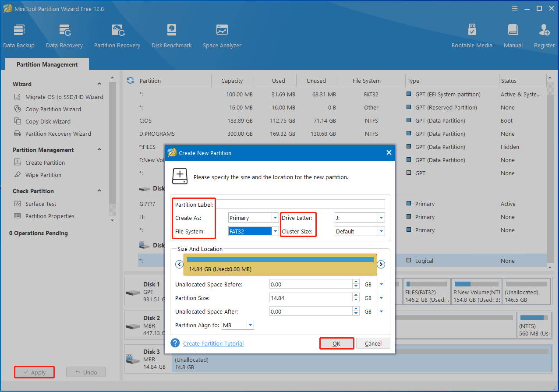Viewport: 559px width, 392px height.
Task: Confirm dialog with OK button
Action: pyautogui.click(x=336, y=343)
